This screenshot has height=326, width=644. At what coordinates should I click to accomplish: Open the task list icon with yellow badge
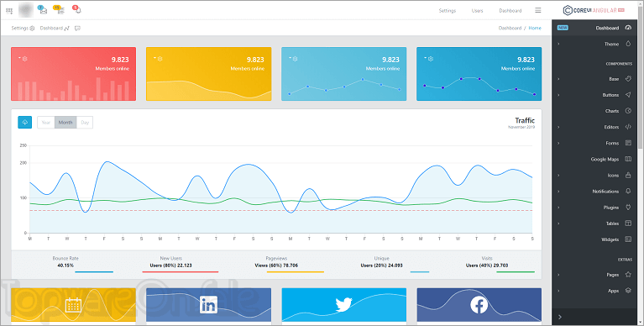point(60,10)
